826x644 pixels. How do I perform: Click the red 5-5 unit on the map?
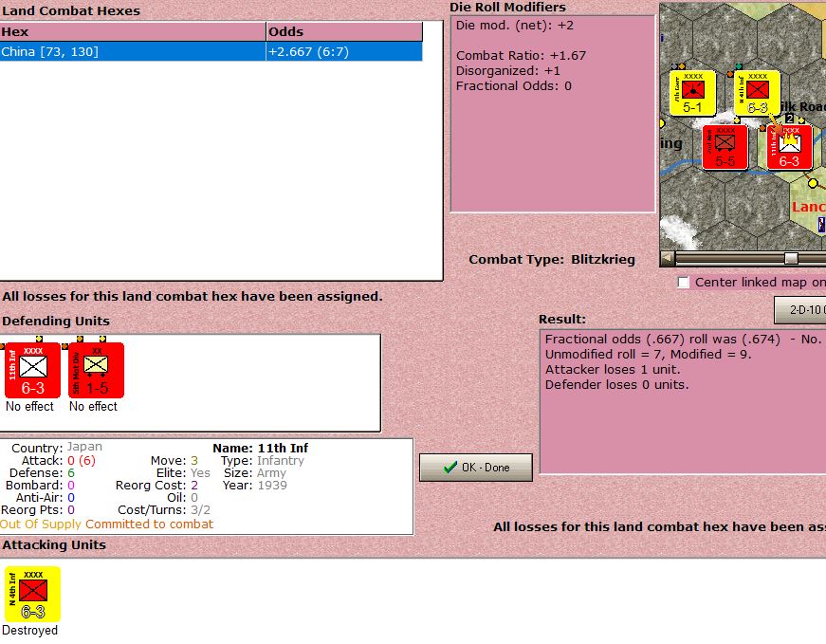pos(725,147)
